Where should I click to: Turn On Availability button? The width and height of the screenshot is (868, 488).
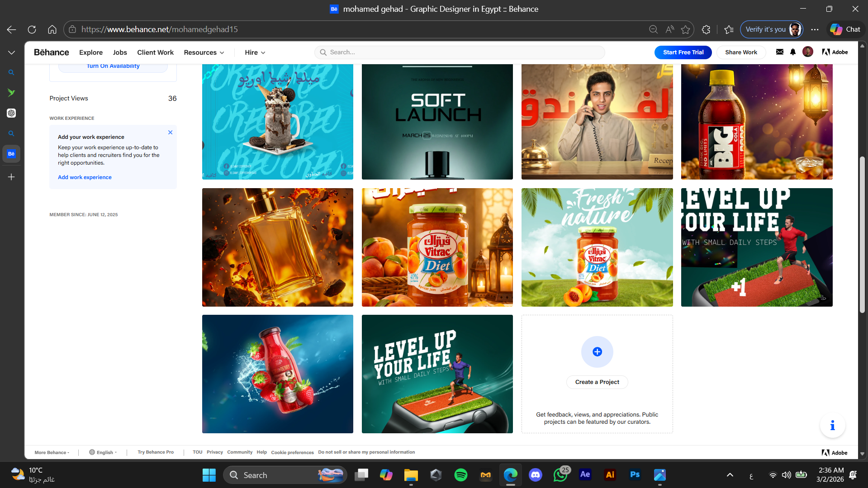tap(113, 66)
